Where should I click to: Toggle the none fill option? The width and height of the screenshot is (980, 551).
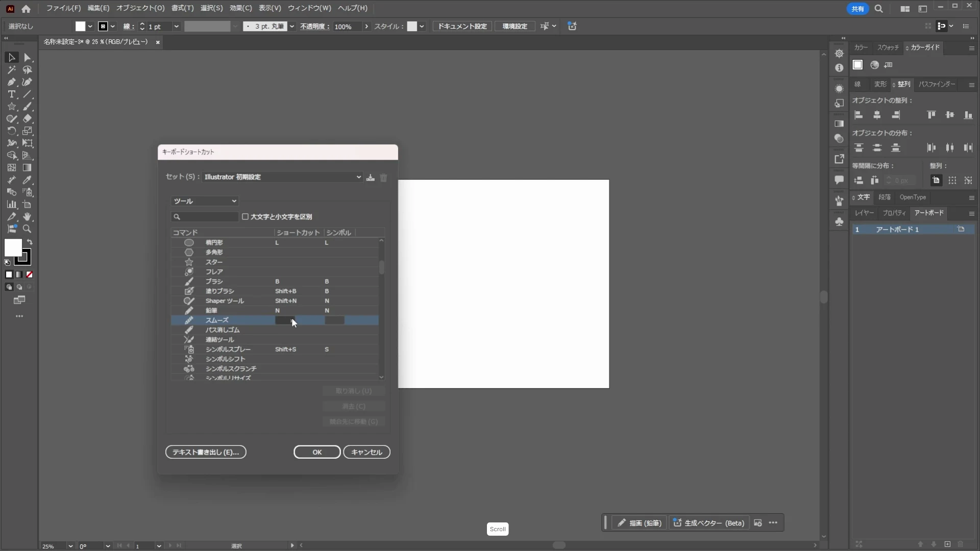[30, 274]
